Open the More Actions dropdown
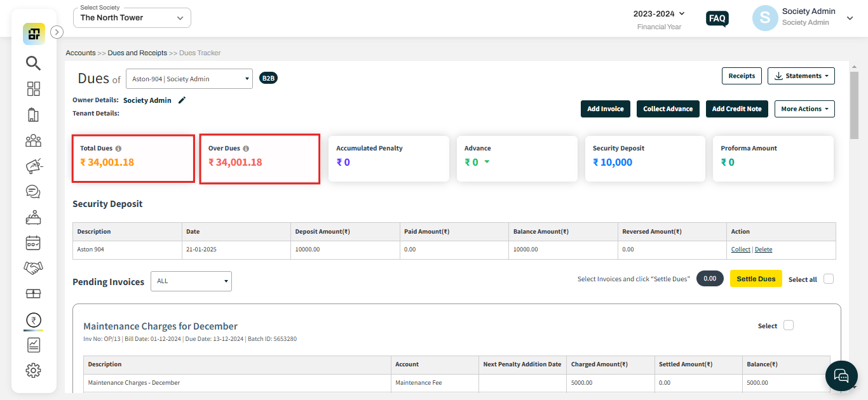Viewport: 868px width, 400px height. 804,109
